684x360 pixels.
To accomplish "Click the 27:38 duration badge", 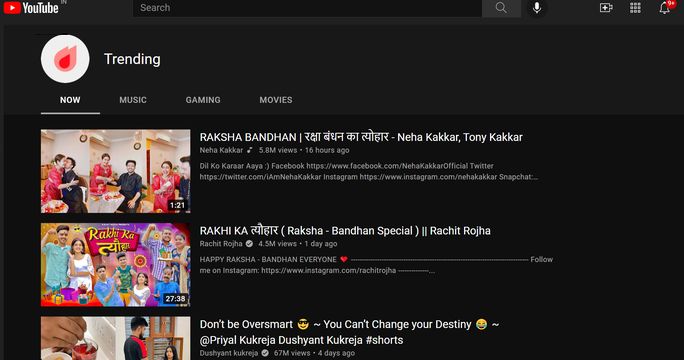I will pyautogui.click(x=175, y=298).
